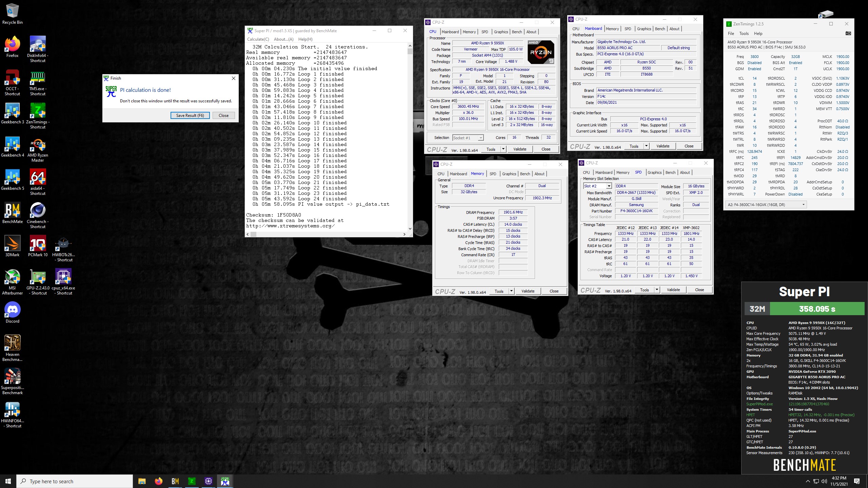Open the HWBOT x265 shortcut icon
This screenshot has width=868, height=488.
63,248
